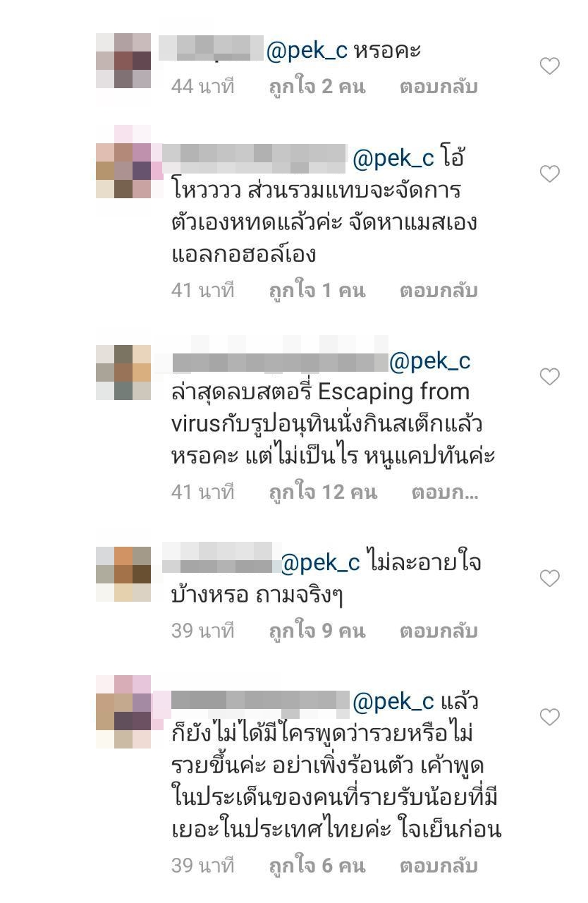Open avatar beside ไม่ละอายใจ comment
The image size is (588, 903).
click(x=123, y=574)
